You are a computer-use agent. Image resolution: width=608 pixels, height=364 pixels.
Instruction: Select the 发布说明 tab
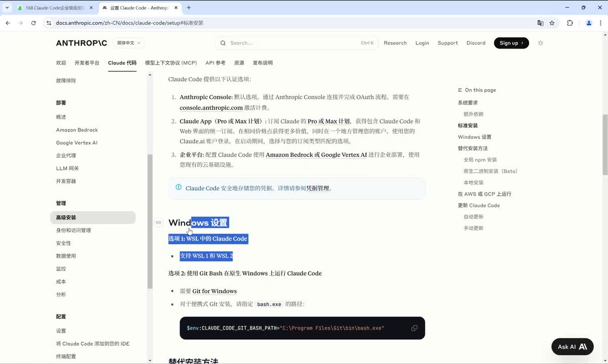[263, 63]
